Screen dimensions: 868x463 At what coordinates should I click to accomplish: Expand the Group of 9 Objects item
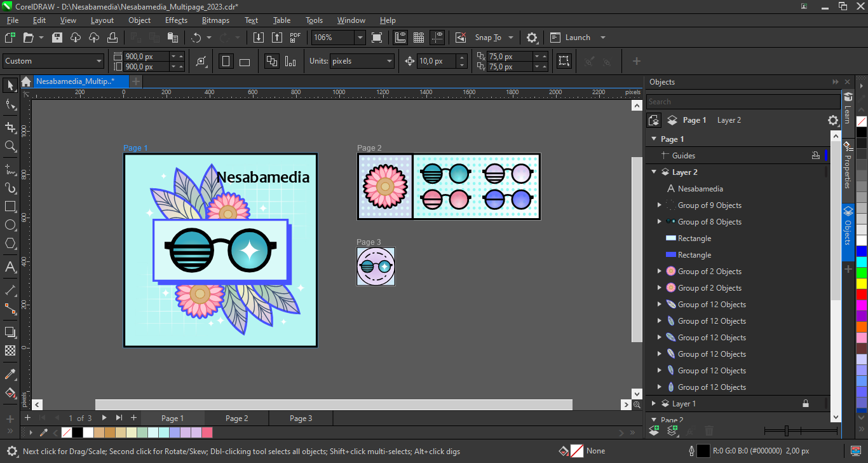click(659, 205)
